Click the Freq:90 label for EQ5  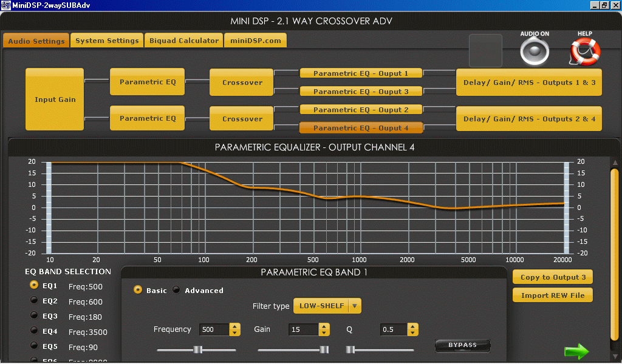83,347
